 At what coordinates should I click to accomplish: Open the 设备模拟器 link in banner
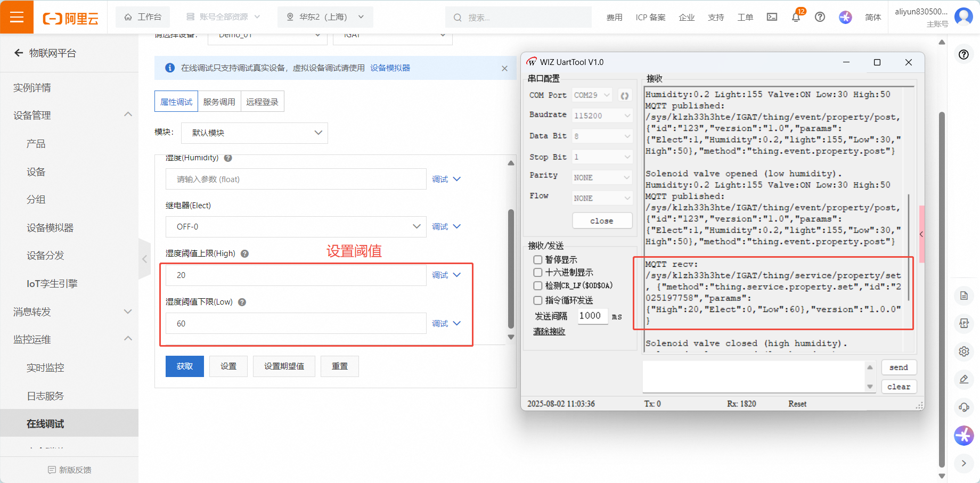(x=390, y=68)
